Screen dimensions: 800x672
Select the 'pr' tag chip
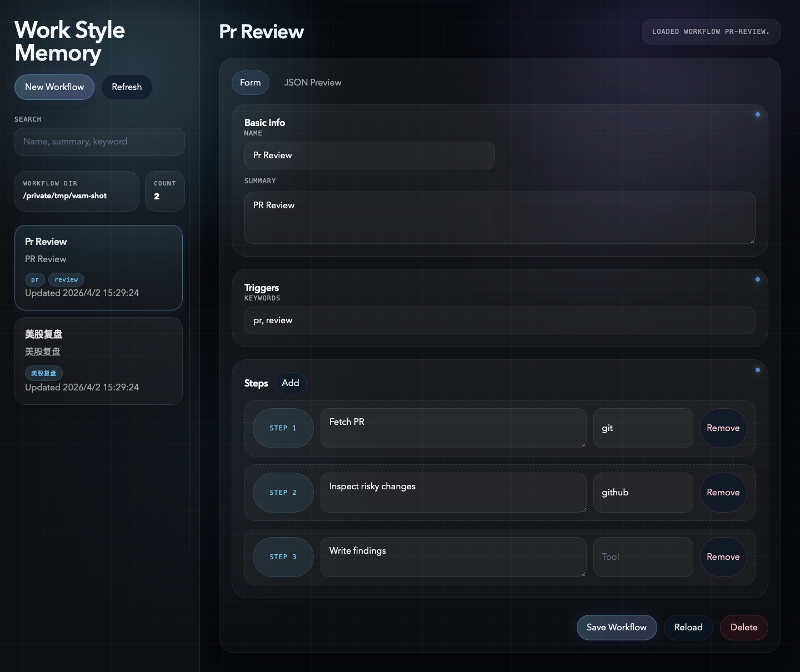pyautogui.click(x=35, y=279)
